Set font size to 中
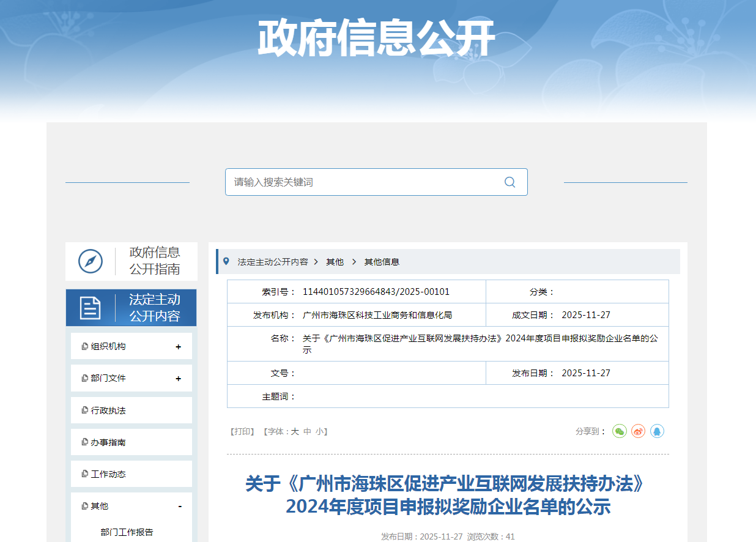This screenshot has width=756, height=542. coord(308,431)
